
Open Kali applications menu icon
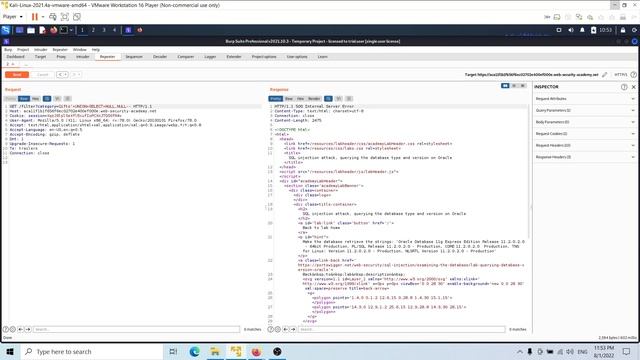[x=6, y=30]
